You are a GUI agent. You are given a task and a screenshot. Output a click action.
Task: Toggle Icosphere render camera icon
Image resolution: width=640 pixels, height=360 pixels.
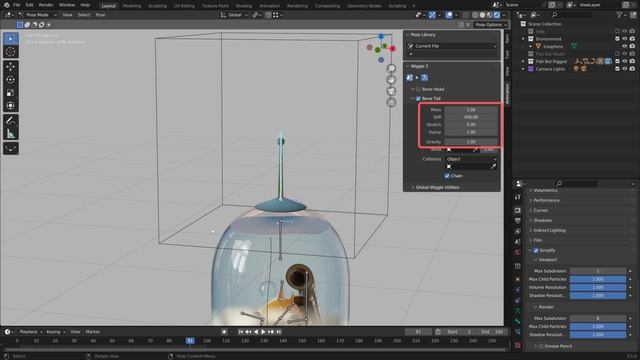pyautogui.click(x=632, y=46)
